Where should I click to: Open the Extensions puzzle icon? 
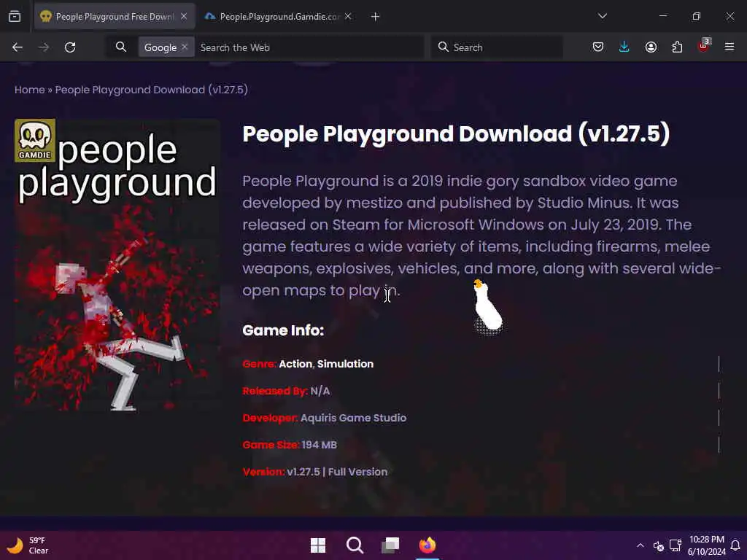pyautogui.click(x=677, y=47)
